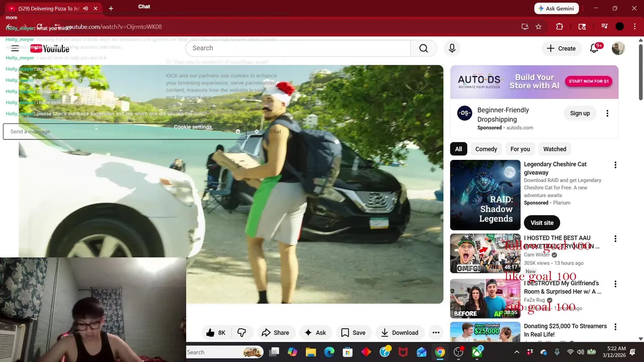Click the Windows taskbar Search box
This screenshot has height=362, width=644.
point(224,352)
